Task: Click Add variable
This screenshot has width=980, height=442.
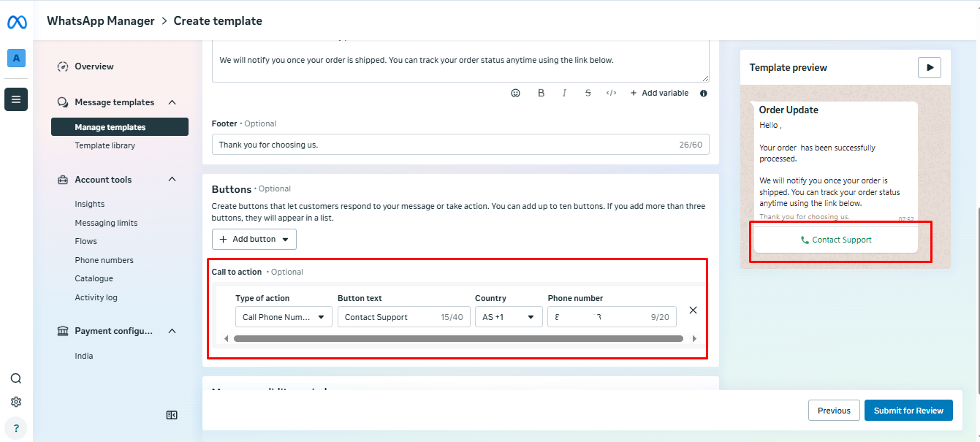Action: 659,93
